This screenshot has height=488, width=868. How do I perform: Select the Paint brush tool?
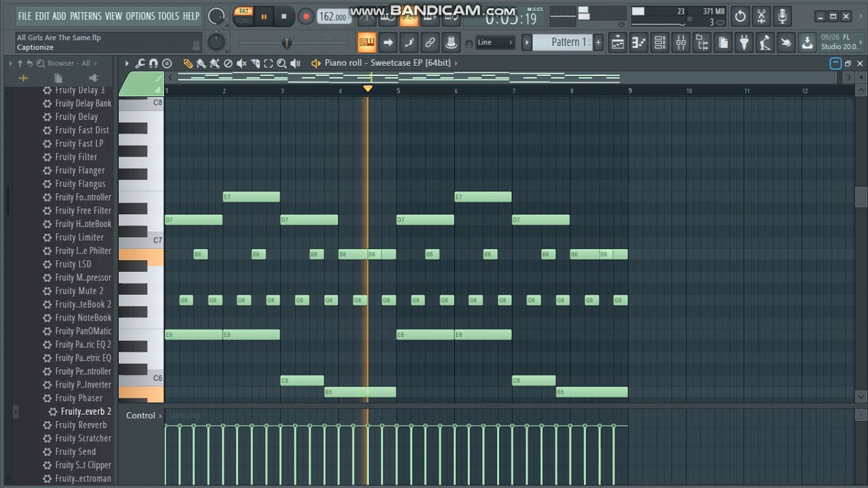click(201, 63)
